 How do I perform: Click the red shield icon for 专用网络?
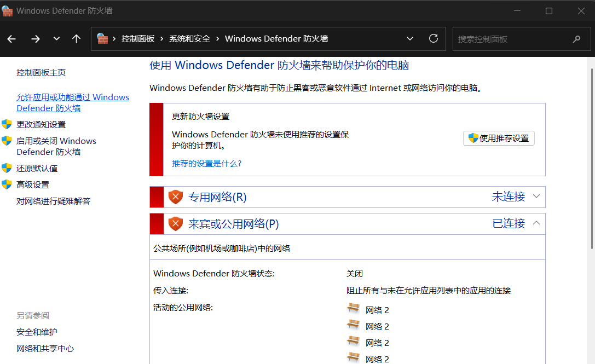(175, 197)
